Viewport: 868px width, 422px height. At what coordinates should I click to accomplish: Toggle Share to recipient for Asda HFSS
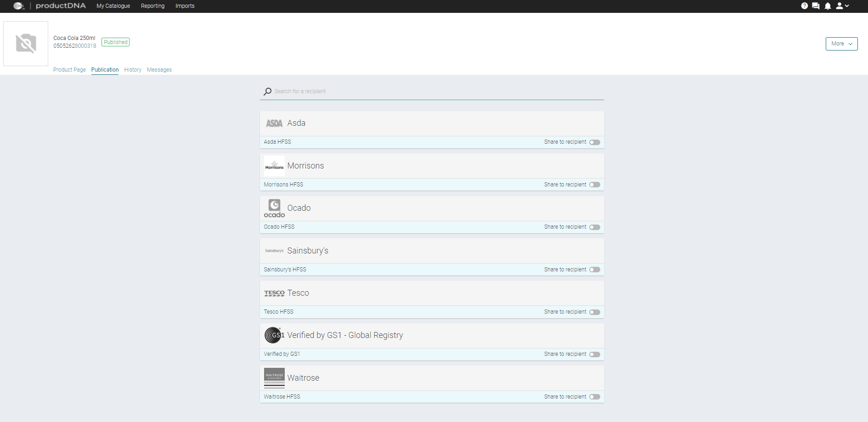595,142
